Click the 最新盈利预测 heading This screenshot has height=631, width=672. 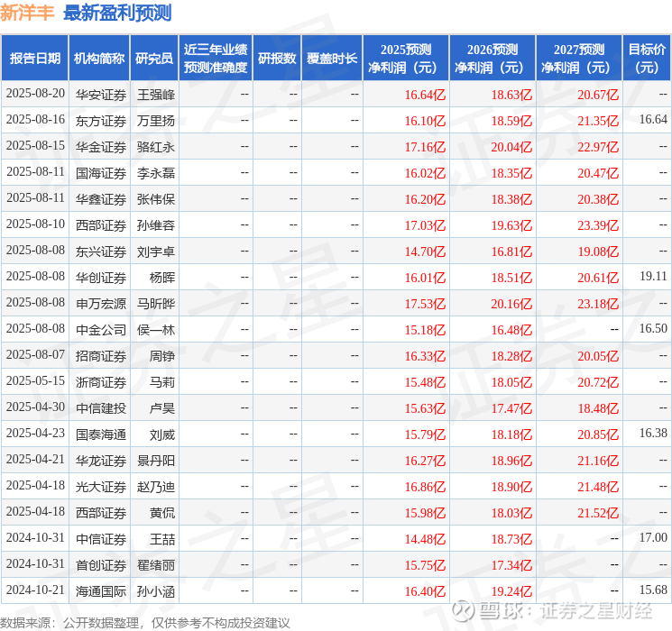pyautogui.click(x=117, y=13)
